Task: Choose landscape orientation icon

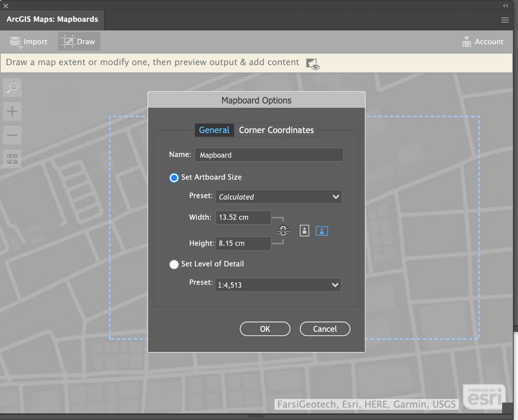Action: click(x=322, y=231)
